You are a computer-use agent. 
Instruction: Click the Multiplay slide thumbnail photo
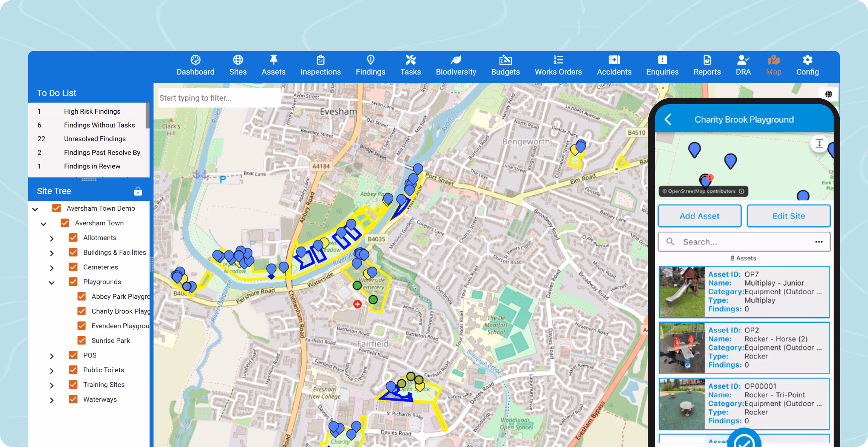pyautogui.click(x=682, y=292)
